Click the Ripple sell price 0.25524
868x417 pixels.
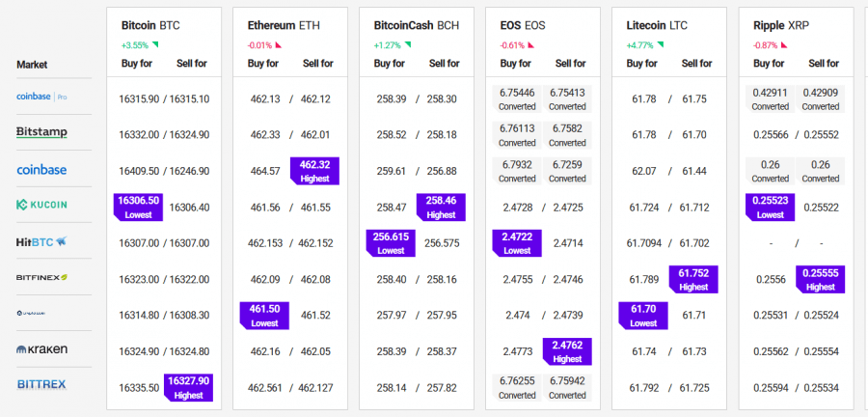821,316
